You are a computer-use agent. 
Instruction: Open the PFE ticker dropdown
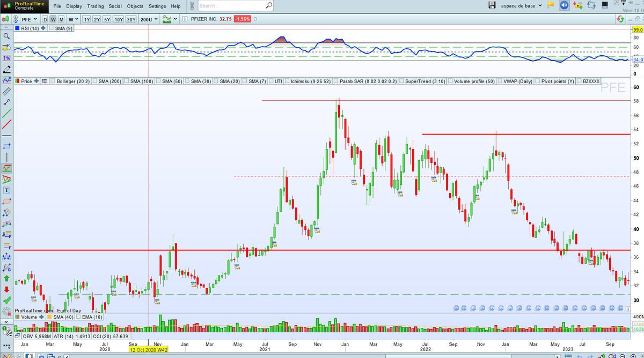29,19
